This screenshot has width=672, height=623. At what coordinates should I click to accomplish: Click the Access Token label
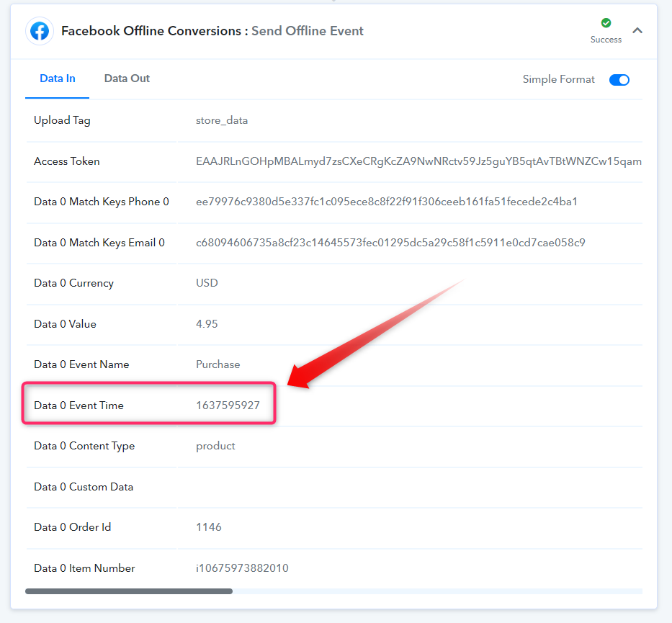(x=67, y=161)
